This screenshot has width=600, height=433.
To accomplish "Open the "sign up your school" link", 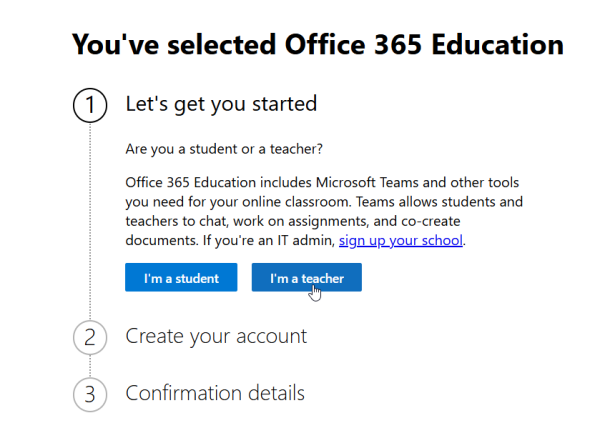I will pyautogui.click(x=401, y=241).
